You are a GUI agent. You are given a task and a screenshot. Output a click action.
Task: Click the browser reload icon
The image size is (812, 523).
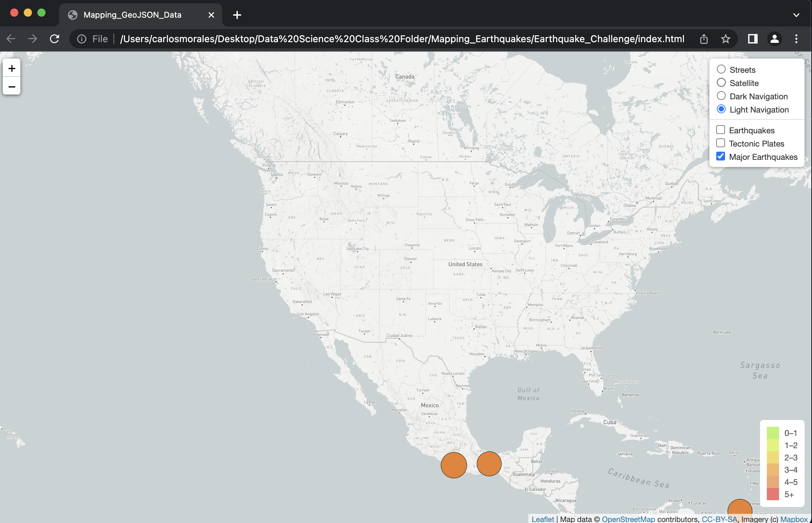54,38
